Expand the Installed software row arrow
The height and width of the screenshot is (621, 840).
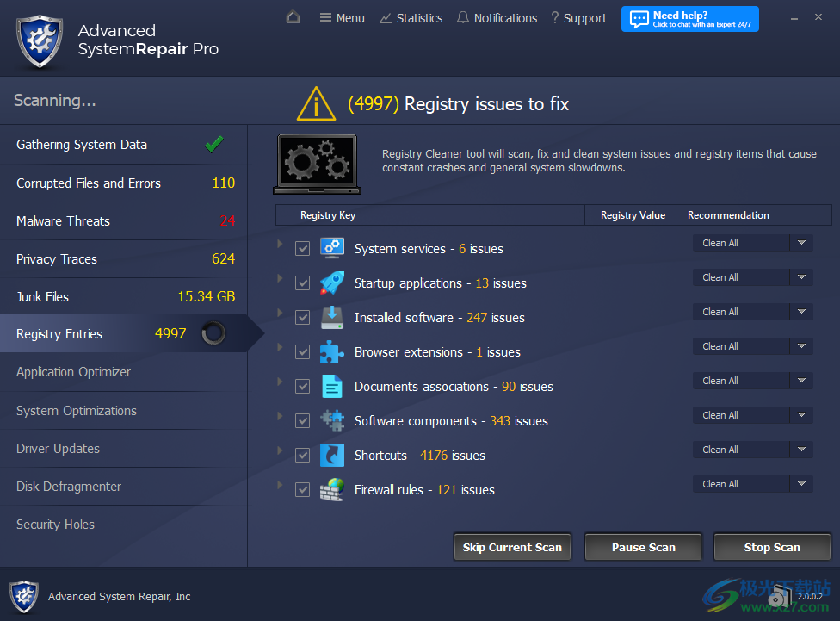(x=280, y=313)
